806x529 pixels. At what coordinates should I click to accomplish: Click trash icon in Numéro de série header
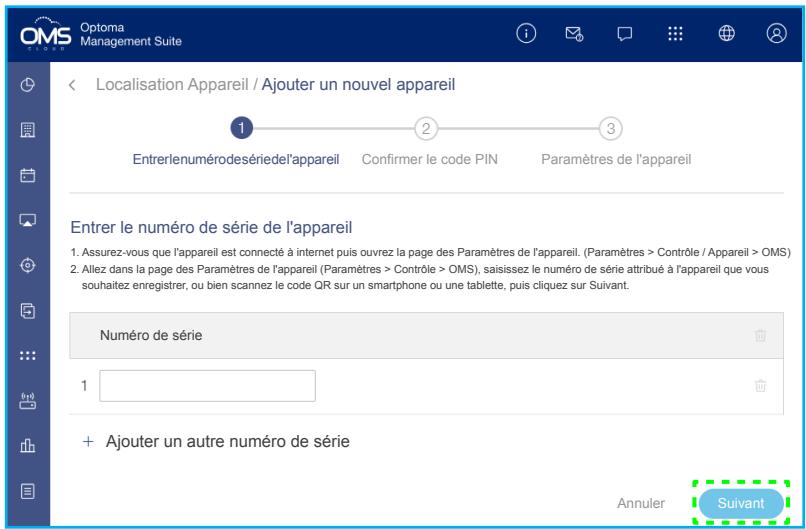(760, 335)
